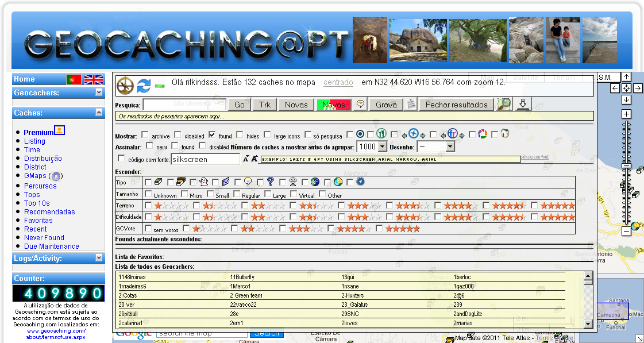644x343 pixels.
Task: Click the decrease font size icon
Action: (x=246, y=159)
